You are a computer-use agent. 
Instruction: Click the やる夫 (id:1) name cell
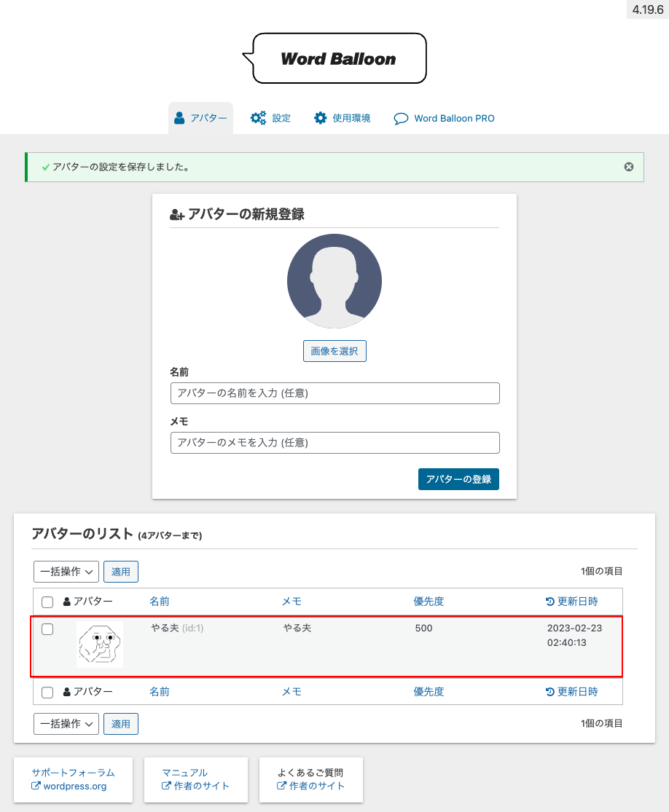coord(177,628)
